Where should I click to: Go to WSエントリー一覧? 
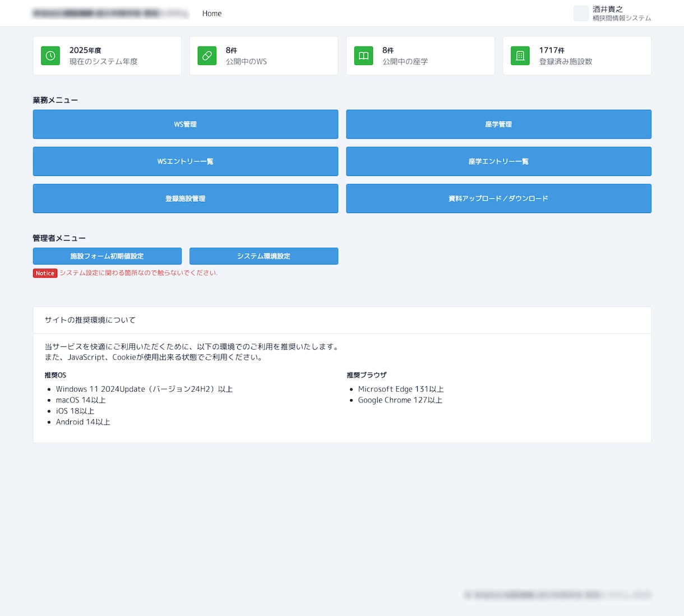tap(186, 161)
